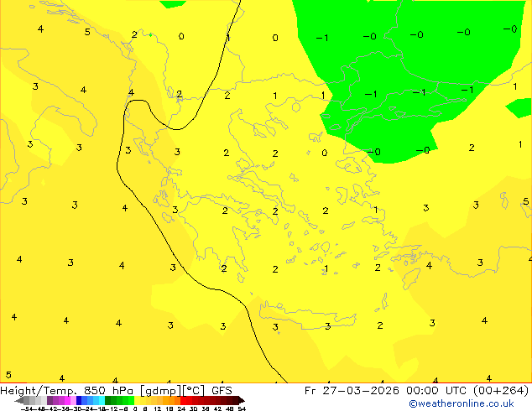The width and height of the screenshot is (532, 411).
Task: Select the dark blue -30 legend swatch
Action: tap(79, 400)
